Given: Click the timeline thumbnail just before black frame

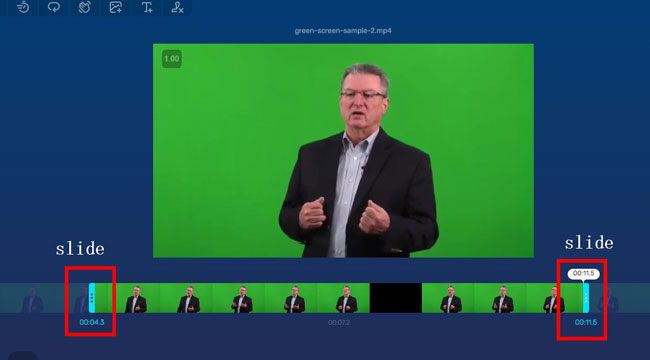Looking at the screenshot, I should pyautogui.click(x=344, y=298).
